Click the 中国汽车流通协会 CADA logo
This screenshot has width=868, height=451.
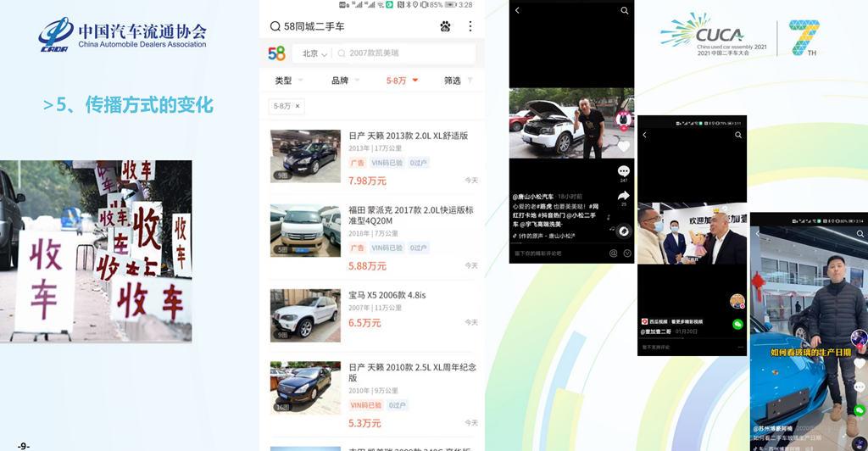pyautogui.click(x=122, y=35)
